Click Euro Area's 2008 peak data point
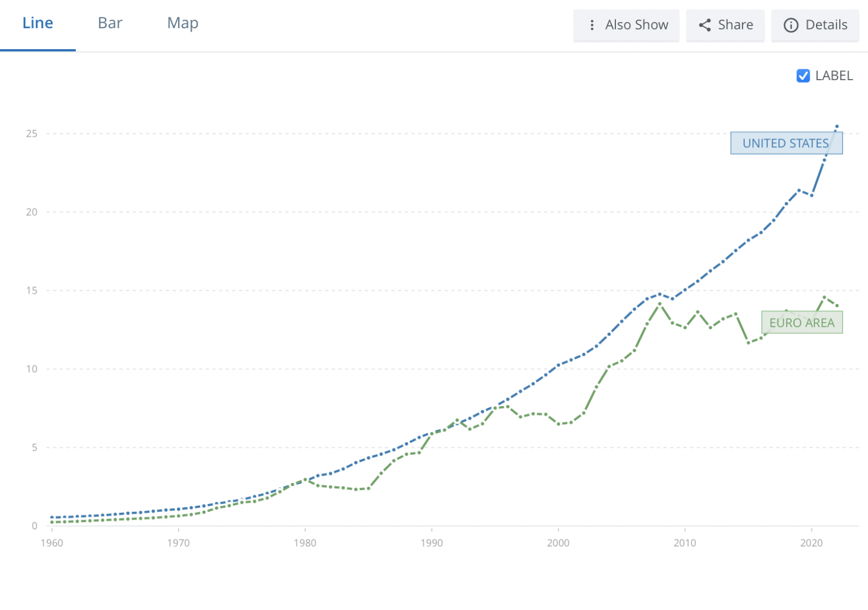 659,304
